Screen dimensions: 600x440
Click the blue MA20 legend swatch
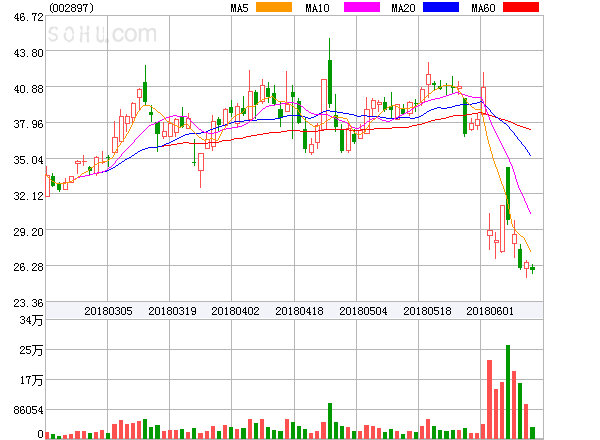[441, 7]
